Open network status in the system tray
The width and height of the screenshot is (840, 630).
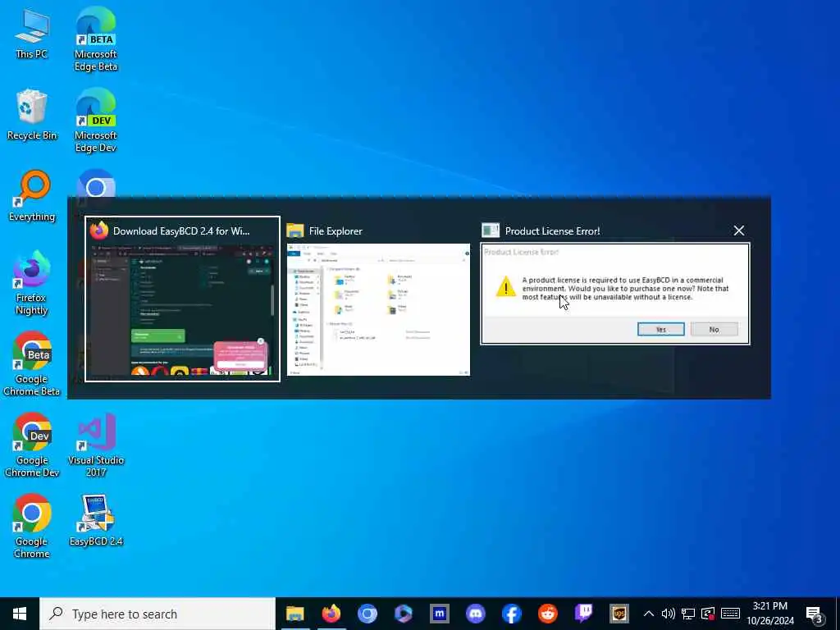(x=688, y=614)
